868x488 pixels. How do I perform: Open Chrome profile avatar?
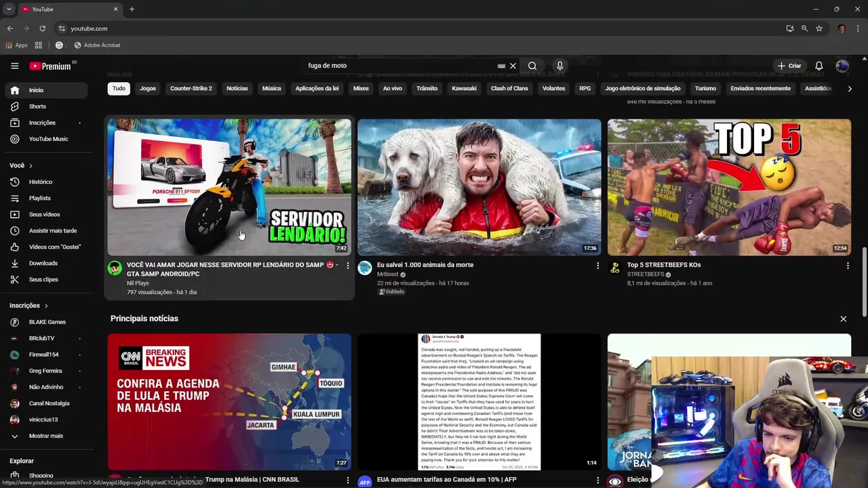point(842,28)
